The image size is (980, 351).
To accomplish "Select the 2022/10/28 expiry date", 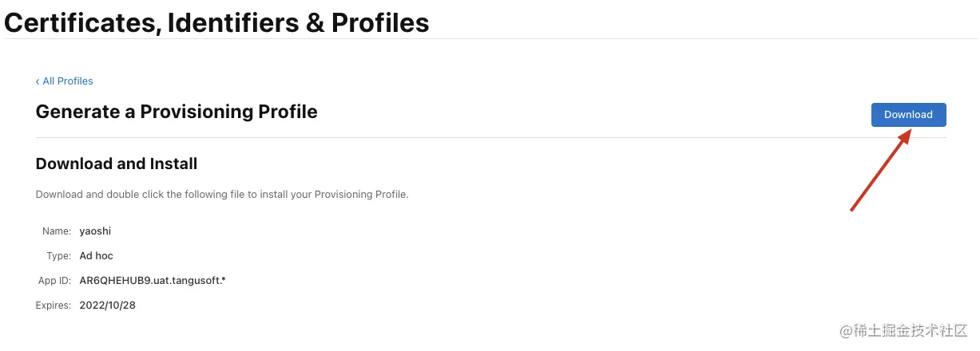I will pyautogui.click(x=108, y=306).
